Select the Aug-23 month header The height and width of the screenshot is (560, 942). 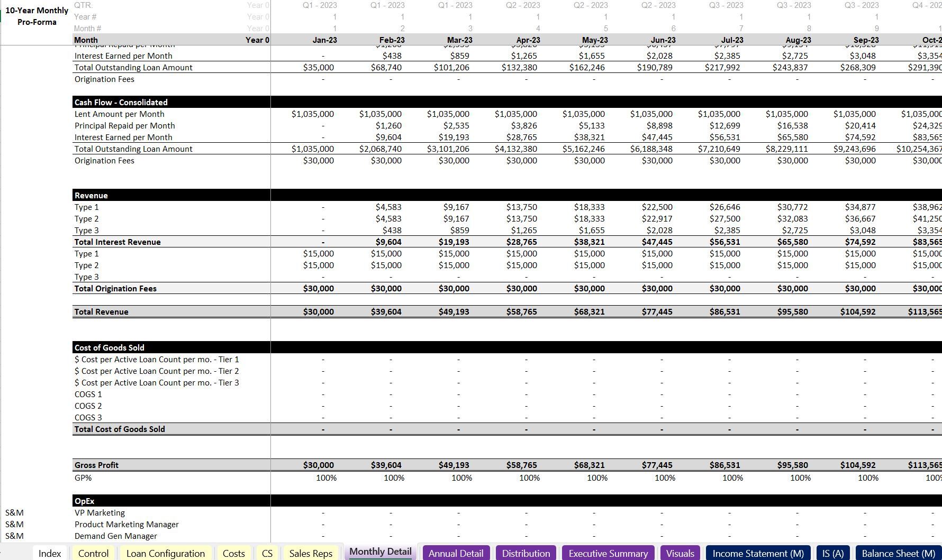coord(798,40)
